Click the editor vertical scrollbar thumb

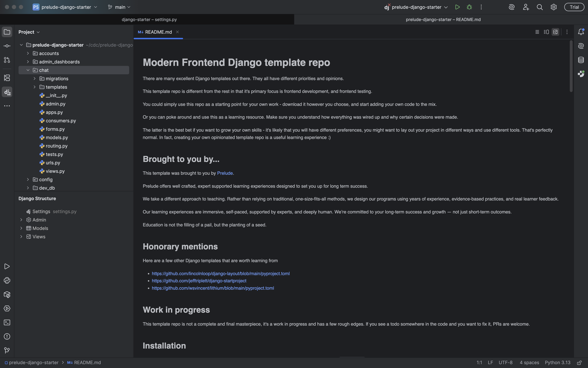[x=571, y=66]
